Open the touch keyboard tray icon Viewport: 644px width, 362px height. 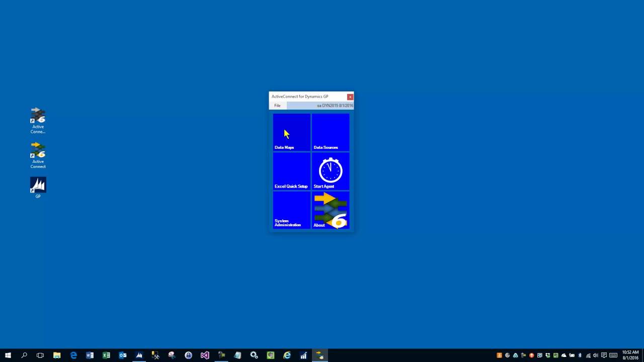pos(613,355)
